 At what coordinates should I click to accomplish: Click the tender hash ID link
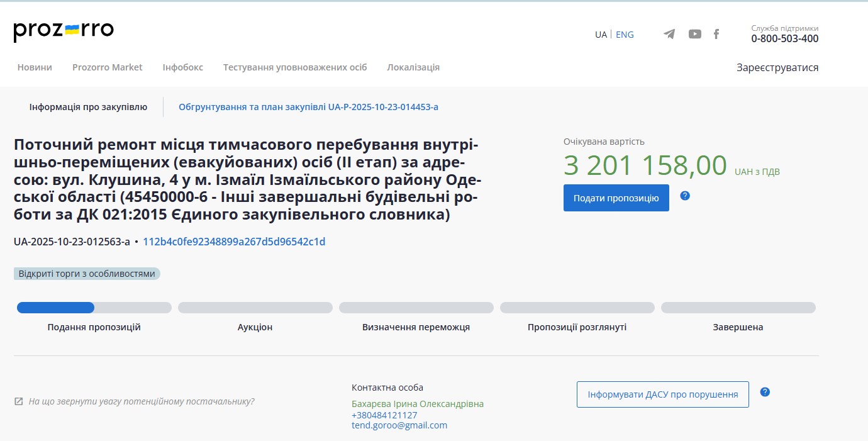pyautogui.click(x=234, y=242)
